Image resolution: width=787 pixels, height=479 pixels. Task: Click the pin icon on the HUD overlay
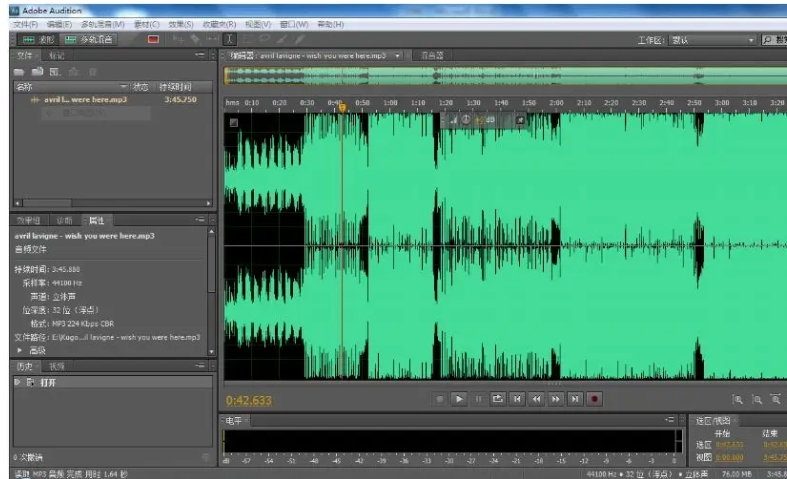(x=520, y=120)
